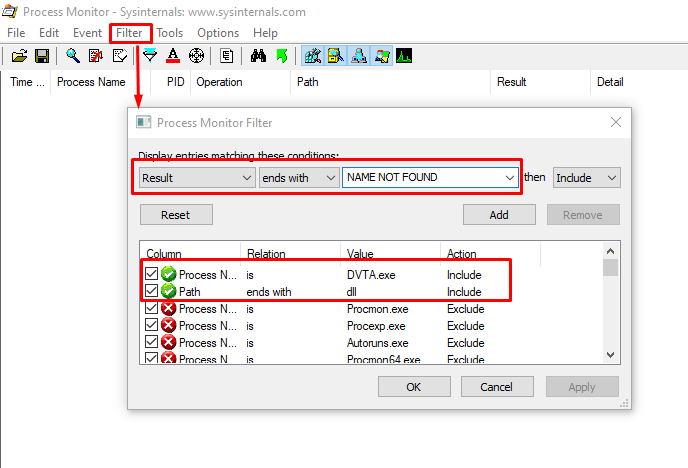The width and height of the screenshot is (688, 468).
Task: Open the Filter menu
Action: (129, 33)
